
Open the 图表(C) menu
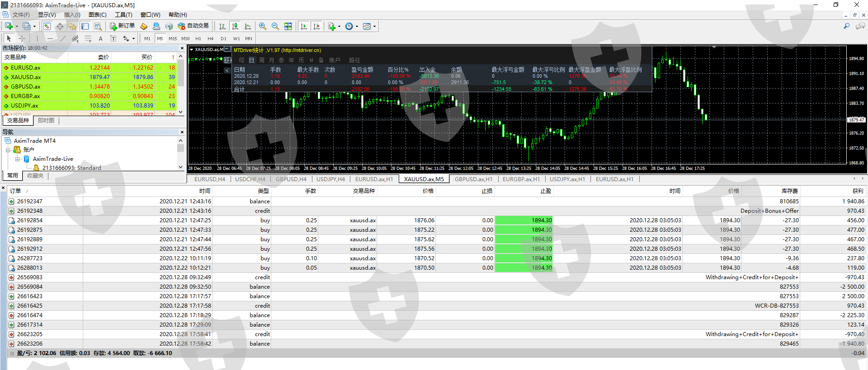tap(97, 15)
